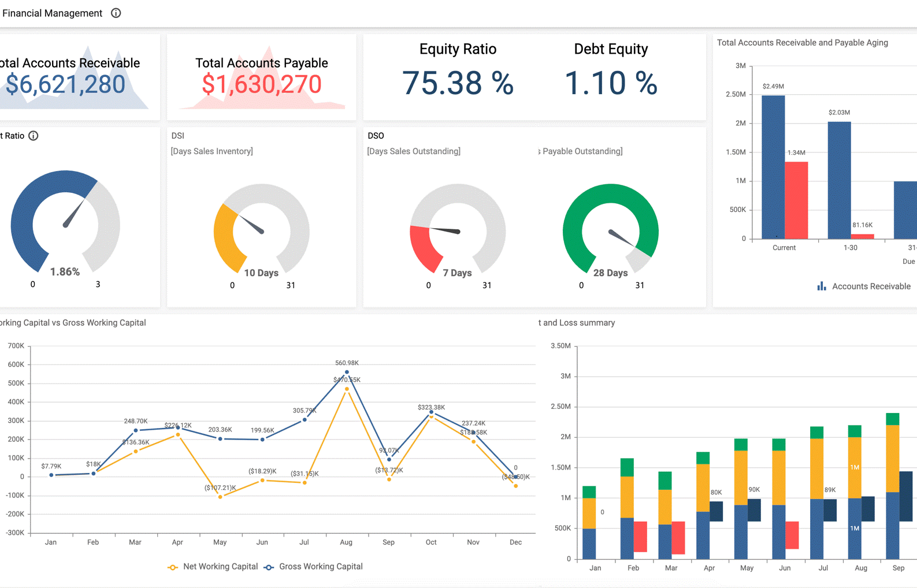Click the Accounts Receivable legend bar-chart icon
The height and width of the screenshot is (588, 917).
coord(821,286)
